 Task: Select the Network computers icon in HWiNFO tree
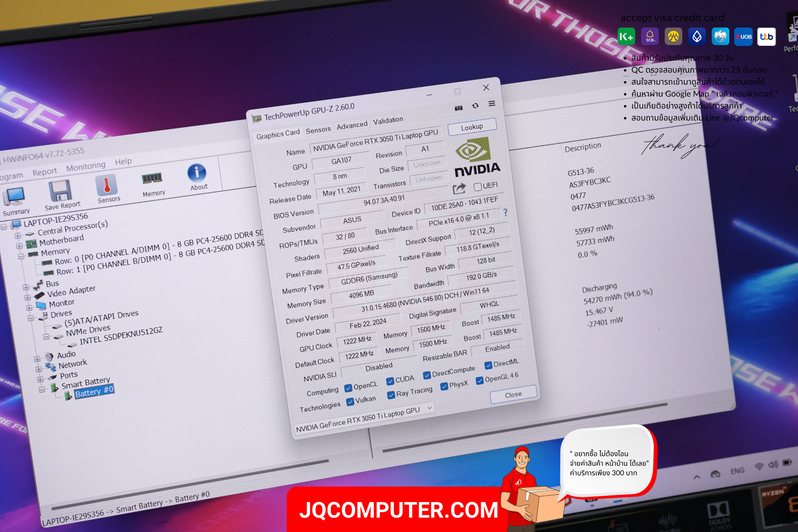tap(51, 367)
